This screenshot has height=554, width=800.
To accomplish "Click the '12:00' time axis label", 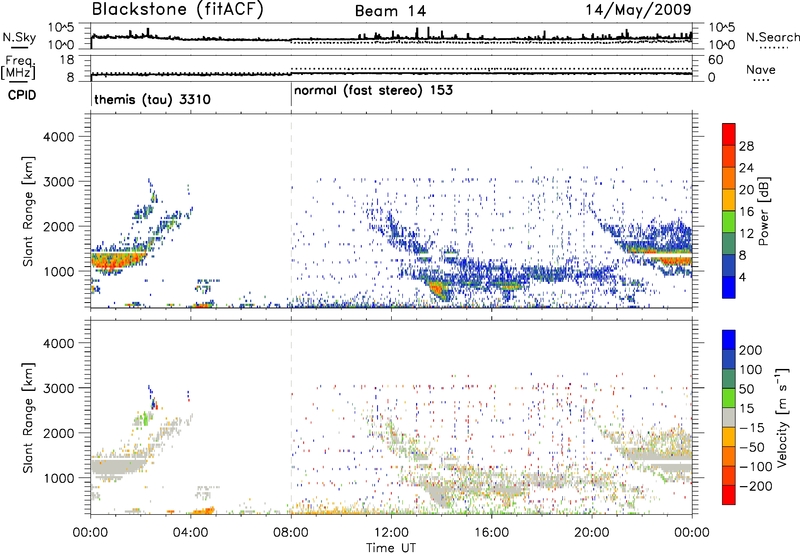I will [x=391, y=533].
